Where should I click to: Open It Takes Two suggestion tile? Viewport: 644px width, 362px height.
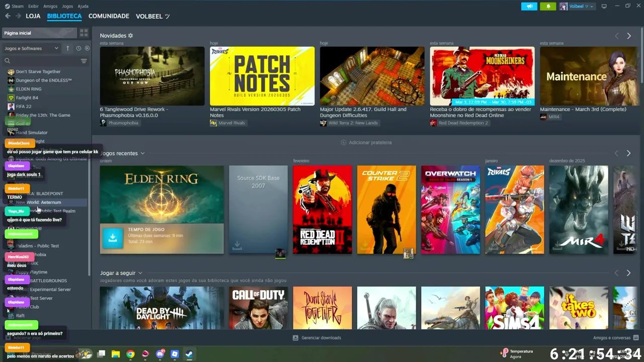click(579, 308)
